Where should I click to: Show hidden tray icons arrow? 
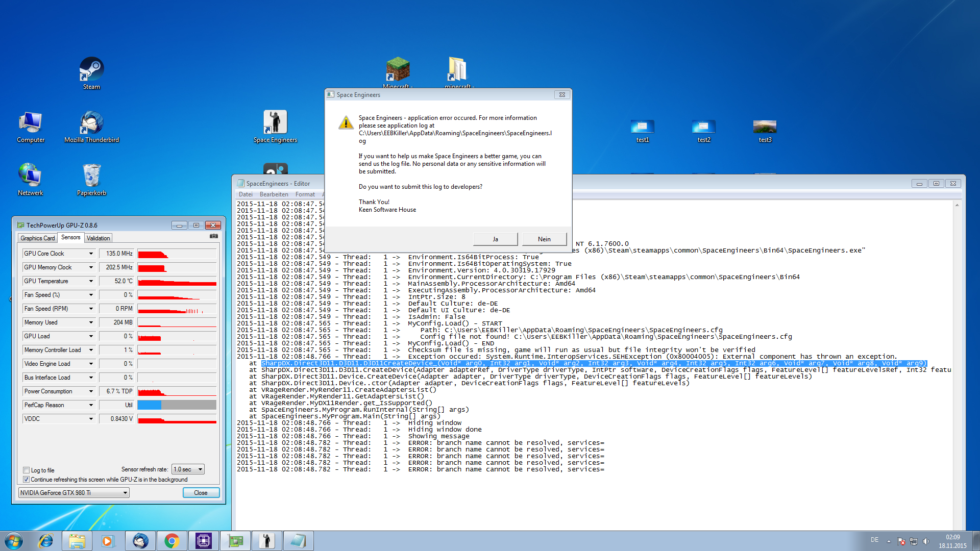(x=889, y=541)
